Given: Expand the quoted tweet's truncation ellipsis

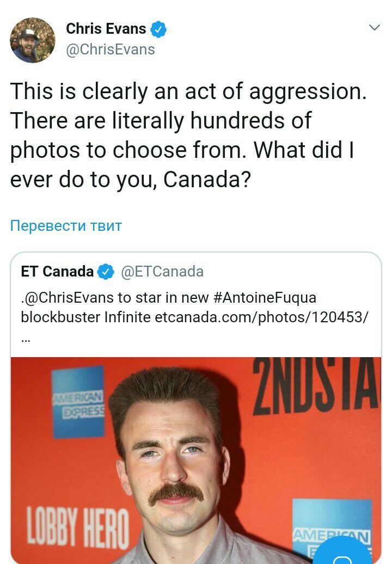Looking at the screenshot, I should click(x=26, y=338).
